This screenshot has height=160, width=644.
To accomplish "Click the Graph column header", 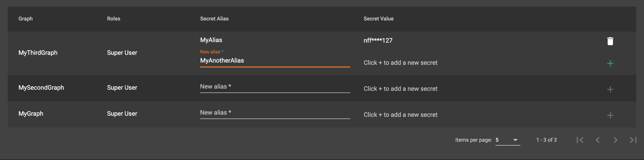I will click(x=25, y=19).
